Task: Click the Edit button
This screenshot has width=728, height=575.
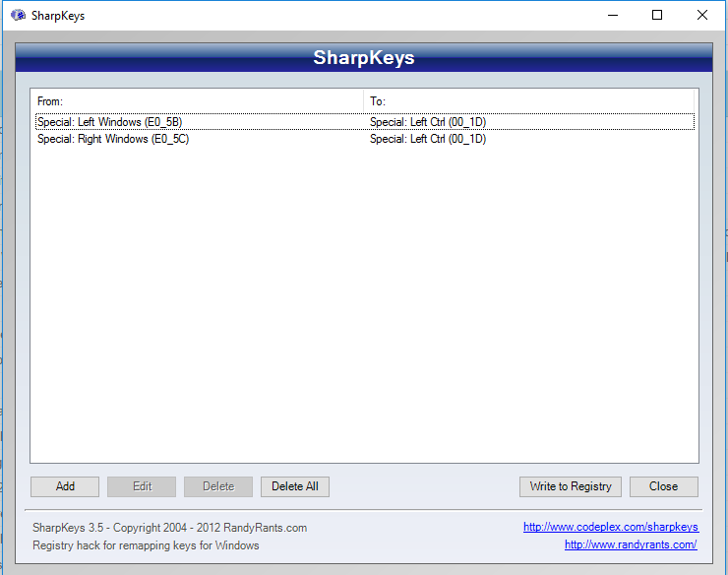Action: (x=142, y=486)
